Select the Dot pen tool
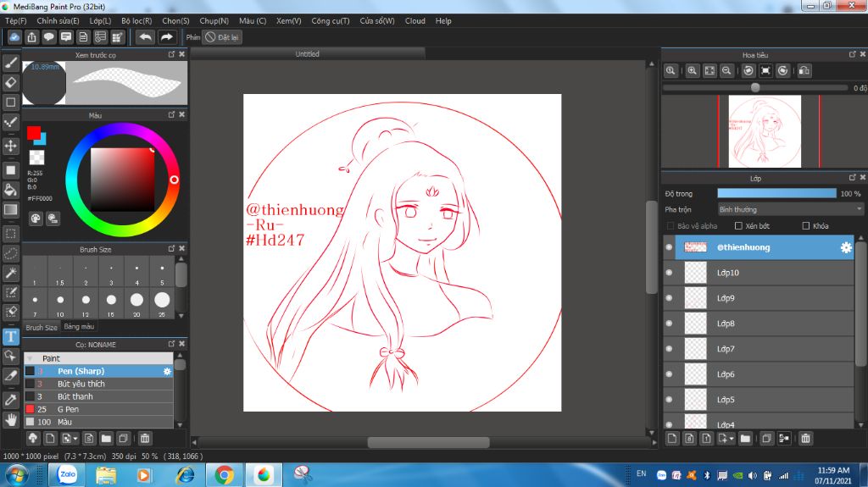Screen dimensions: 868x487 click(10, 122)
